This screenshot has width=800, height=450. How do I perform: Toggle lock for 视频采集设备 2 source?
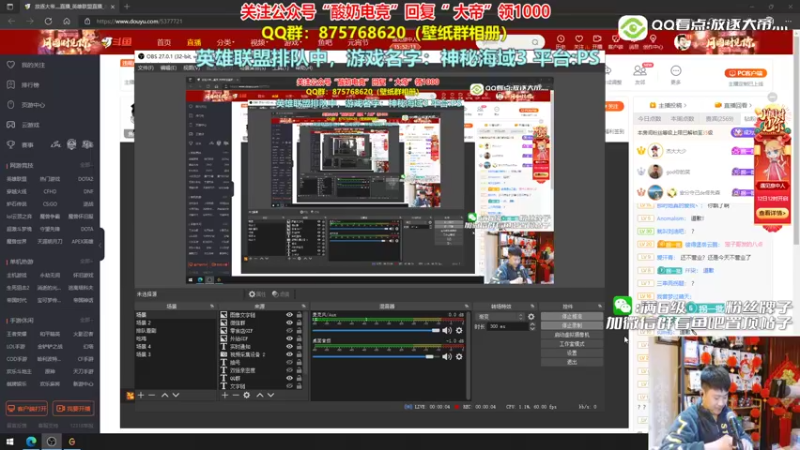click(299, 354)
